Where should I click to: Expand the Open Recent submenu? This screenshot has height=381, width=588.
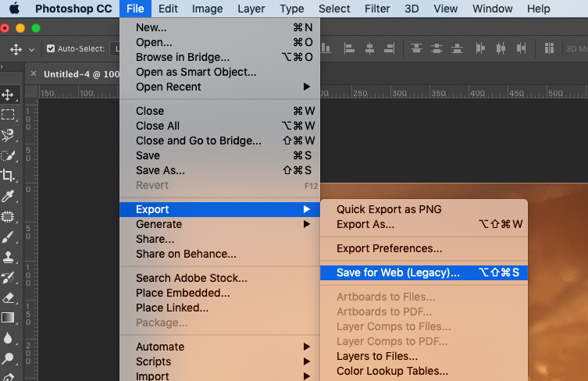click(220, 87)
